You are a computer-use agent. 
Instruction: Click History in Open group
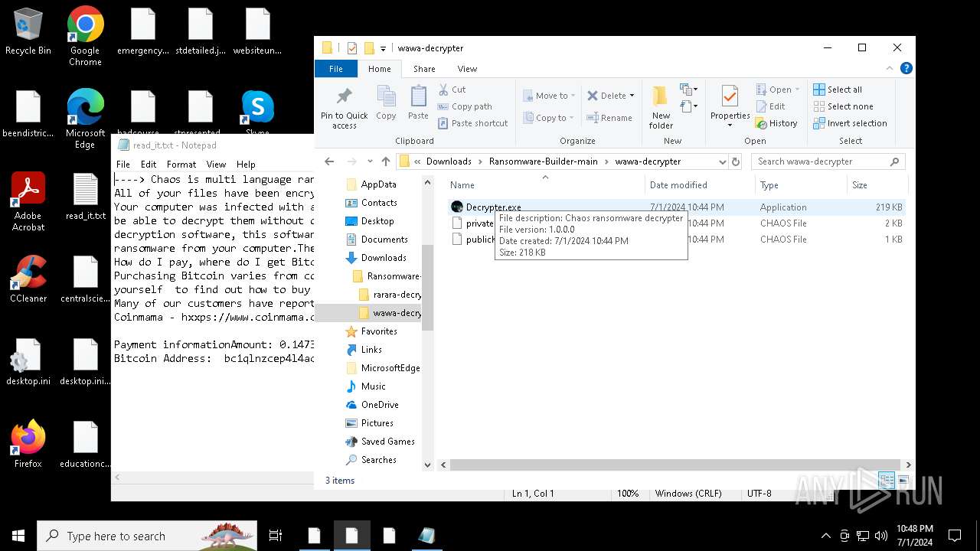pos(776,123)
